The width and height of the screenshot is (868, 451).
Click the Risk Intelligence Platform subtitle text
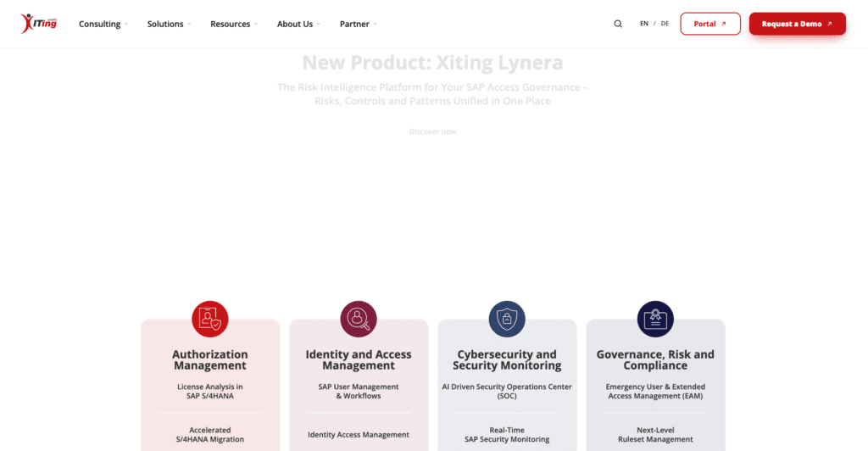pos(433,94)
